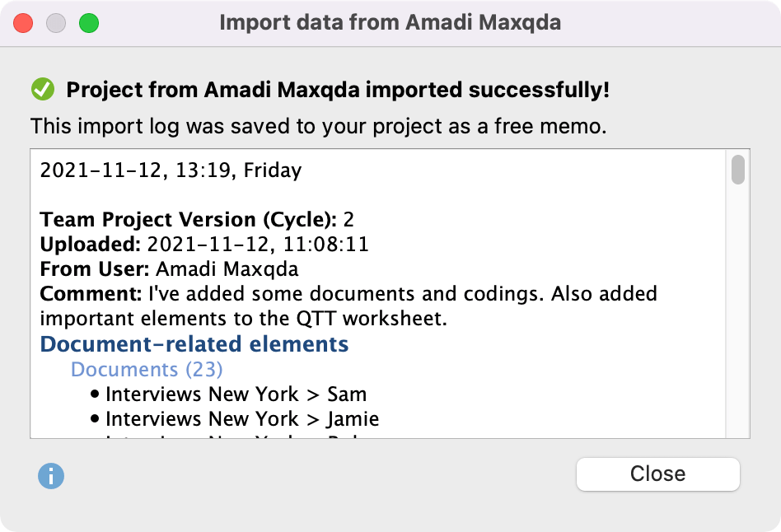
Task: Click the blue info icon
Action: pos(50,476)
